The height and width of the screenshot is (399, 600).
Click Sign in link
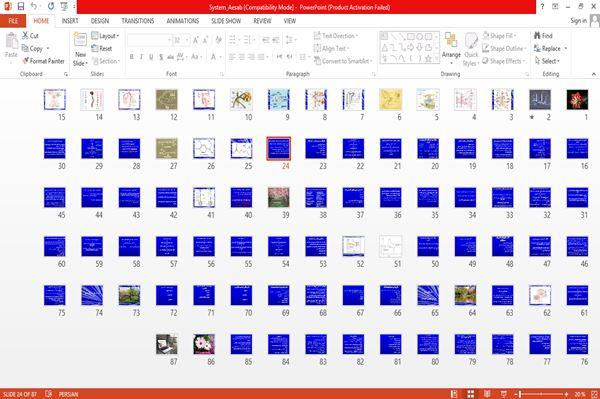578,21
